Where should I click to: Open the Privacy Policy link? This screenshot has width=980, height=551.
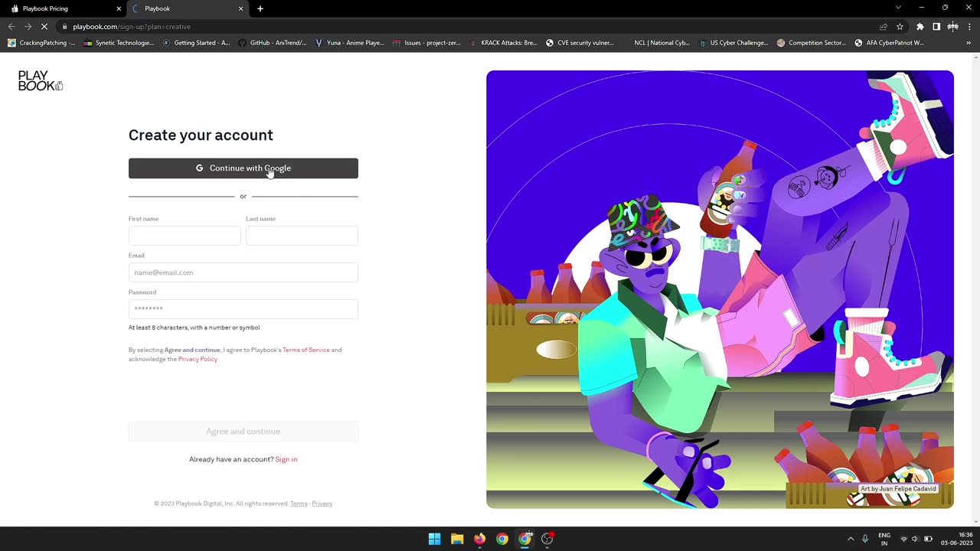click(x=198, y=359)
